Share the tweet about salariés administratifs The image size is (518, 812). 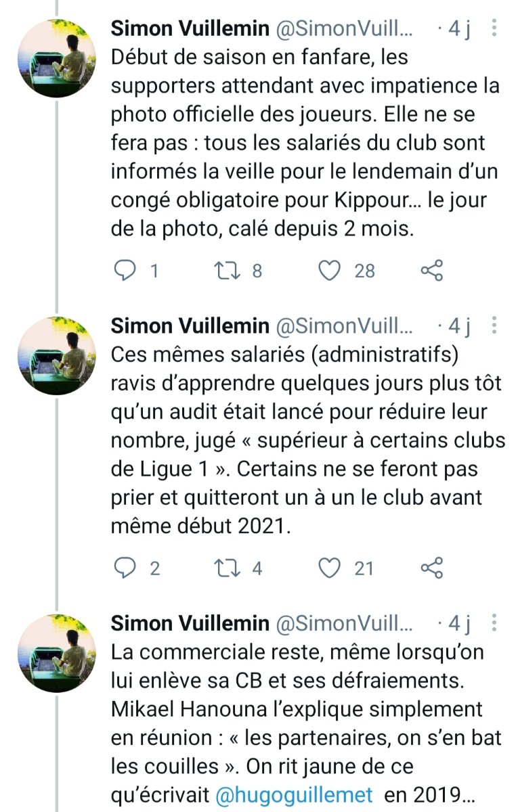tap(431, 568)
